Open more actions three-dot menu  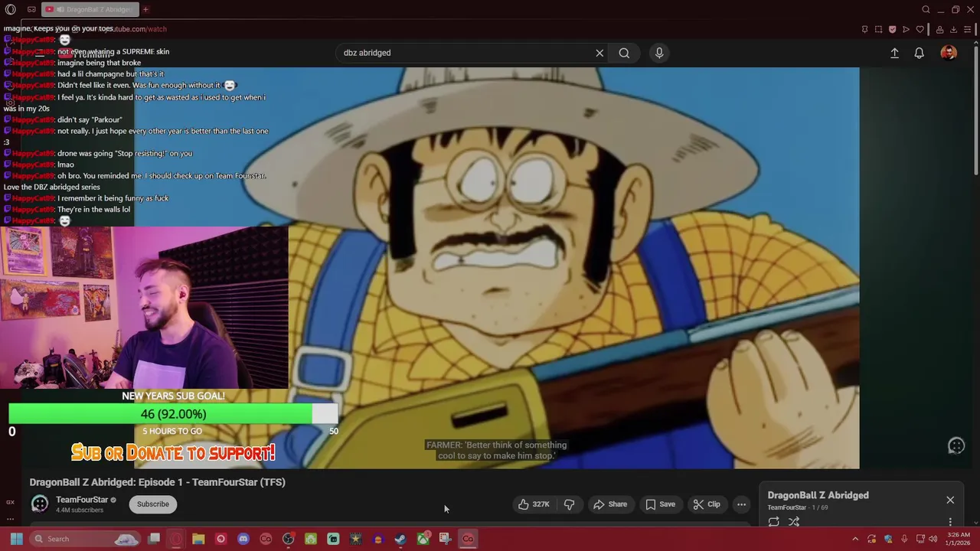point(741,504)
